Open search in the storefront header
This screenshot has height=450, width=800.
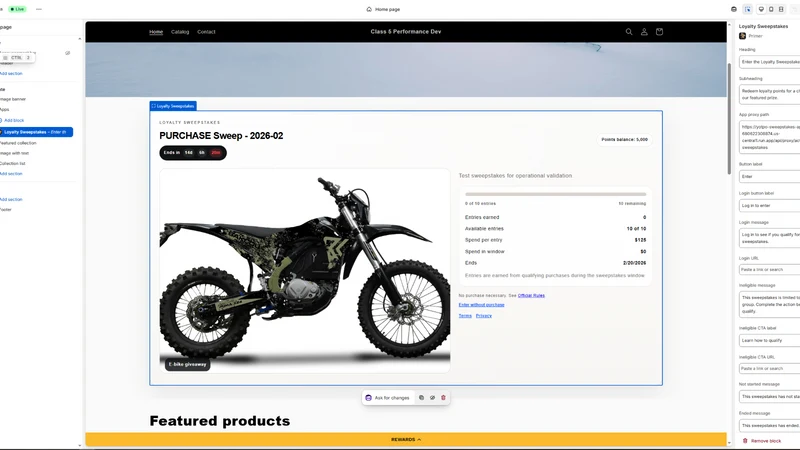629,32
